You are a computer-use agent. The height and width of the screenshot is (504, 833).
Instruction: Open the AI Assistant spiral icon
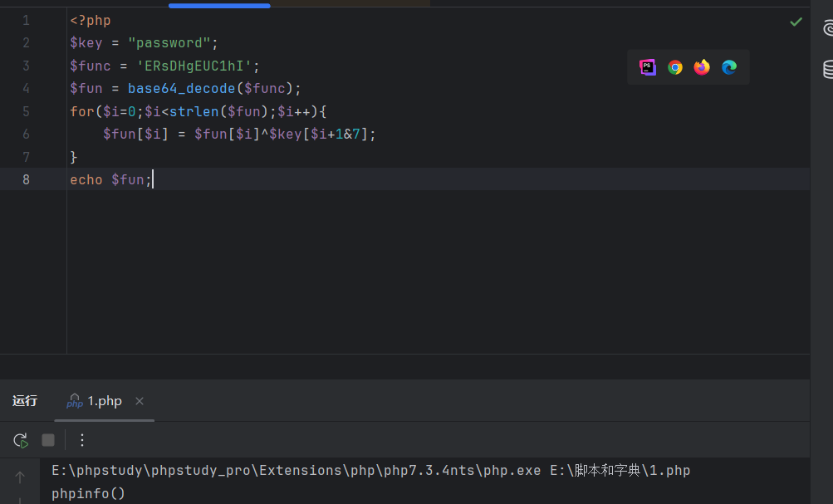(828, 28)
